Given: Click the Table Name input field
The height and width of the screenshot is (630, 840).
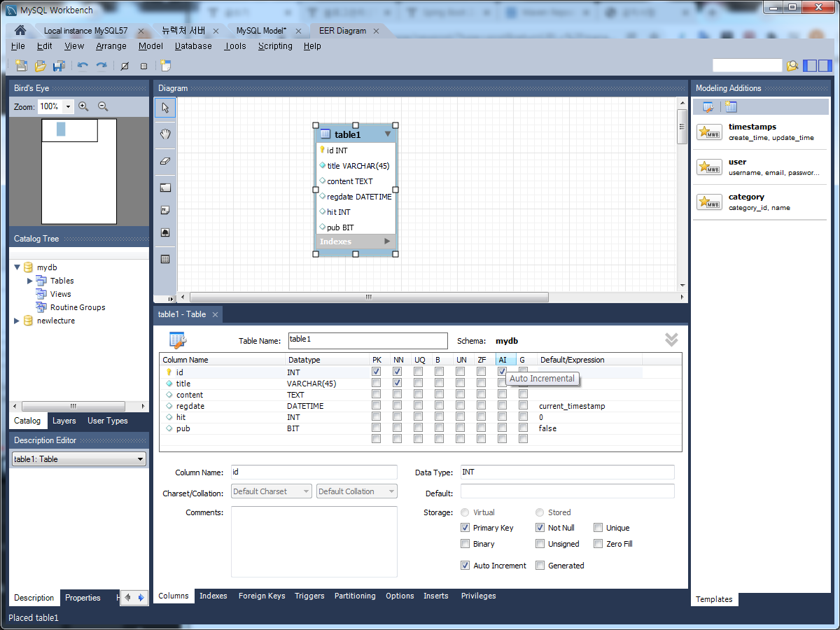Looking at the screenshot, I should [367, 341].
